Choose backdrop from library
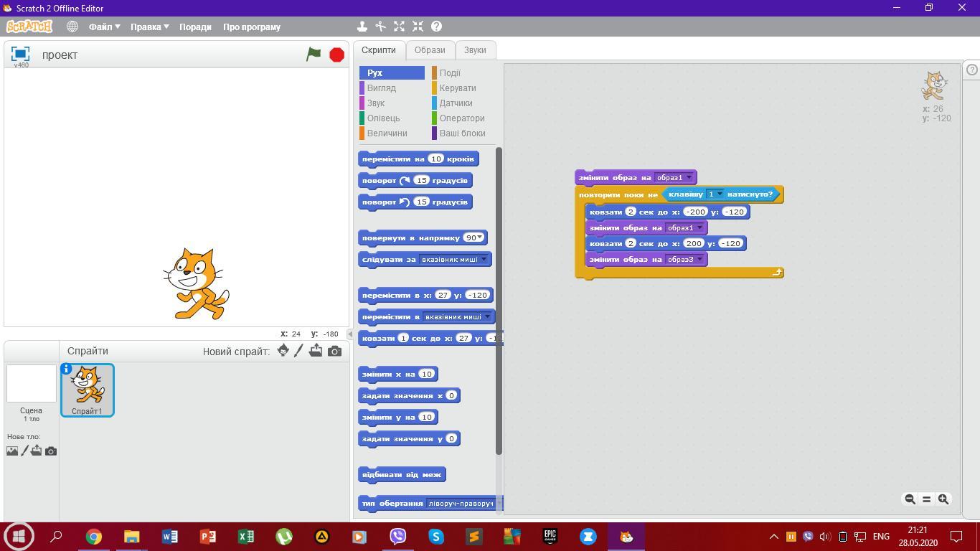Screen dimensions: 980x551 pyautogui.click(x=12, y=451)
